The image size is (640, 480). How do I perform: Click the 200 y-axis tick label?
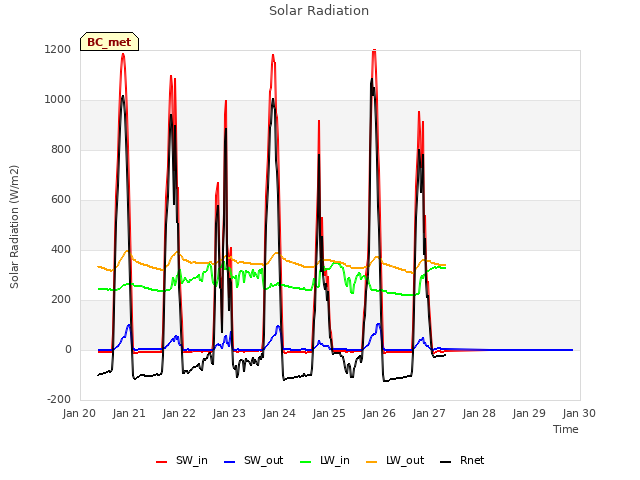coord(61,300)
